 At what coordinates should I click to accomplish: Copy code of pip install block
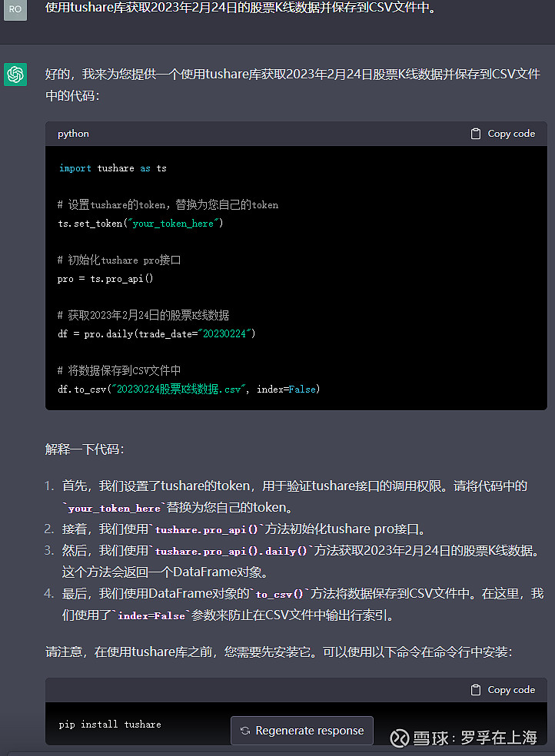point(503,690)
